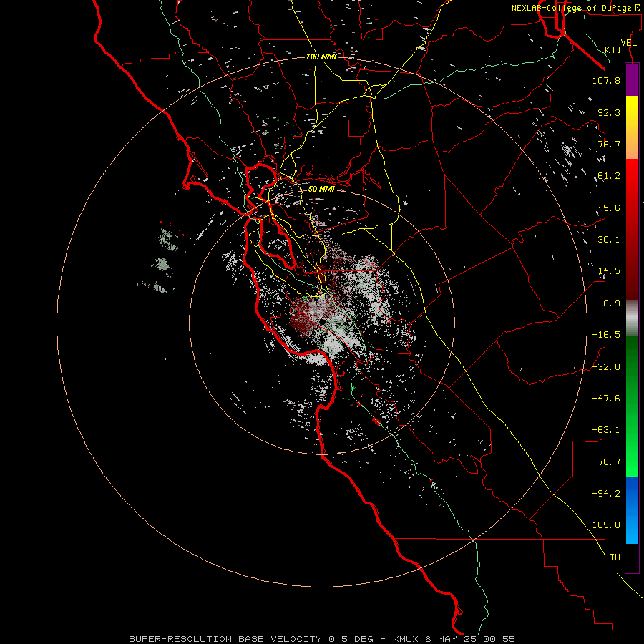Image resolution: width=644 pixels, height=644 pixels.
Task: Click the NEXLAB-College of DuPage watermark text
Action: [x=576, y=8]
